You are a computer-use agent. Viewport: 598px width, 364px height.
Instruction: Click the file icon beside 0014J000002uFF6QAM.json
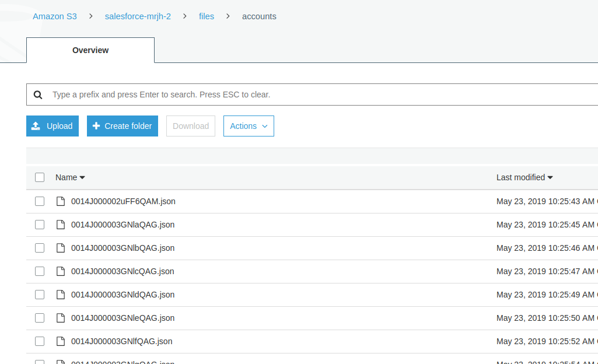[61, 201]
